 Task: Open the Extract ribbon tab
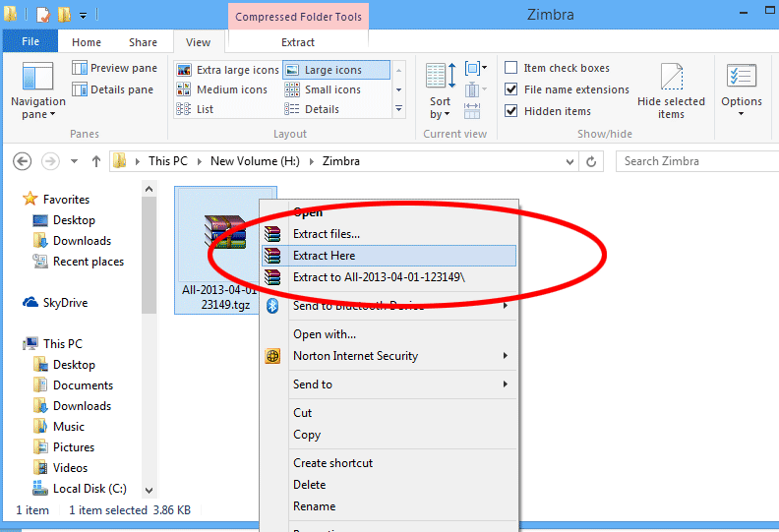click(x=298, y=42)
